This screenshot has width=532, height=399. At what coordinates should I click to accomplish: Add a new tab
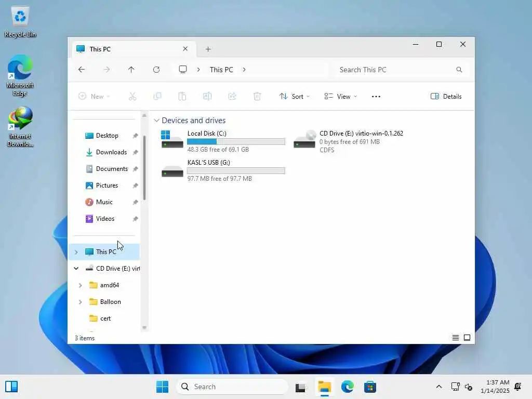coord(208,49)
